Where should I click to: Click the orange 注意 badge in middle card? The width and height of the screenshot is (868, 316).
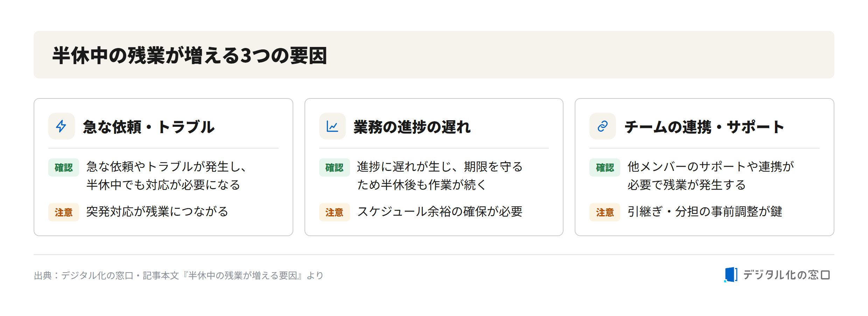click(334, 212)
